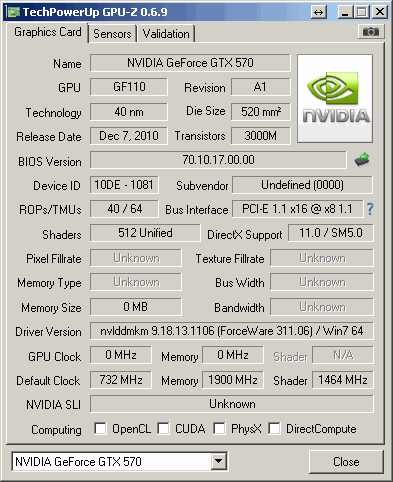Click the Driver Version label
Viewport: 393px width, 482px height.
[x=48, y=332]
